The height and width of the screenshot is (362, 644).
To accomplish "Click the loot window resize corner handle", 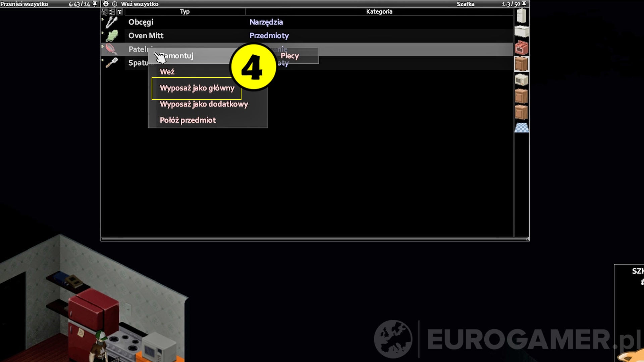I will point(527,239).
